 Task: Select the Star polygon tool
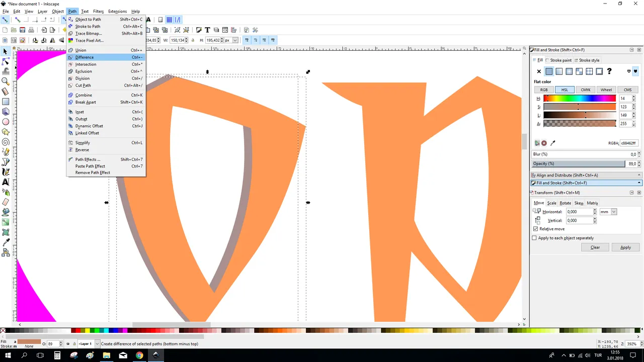click(6, 132)
